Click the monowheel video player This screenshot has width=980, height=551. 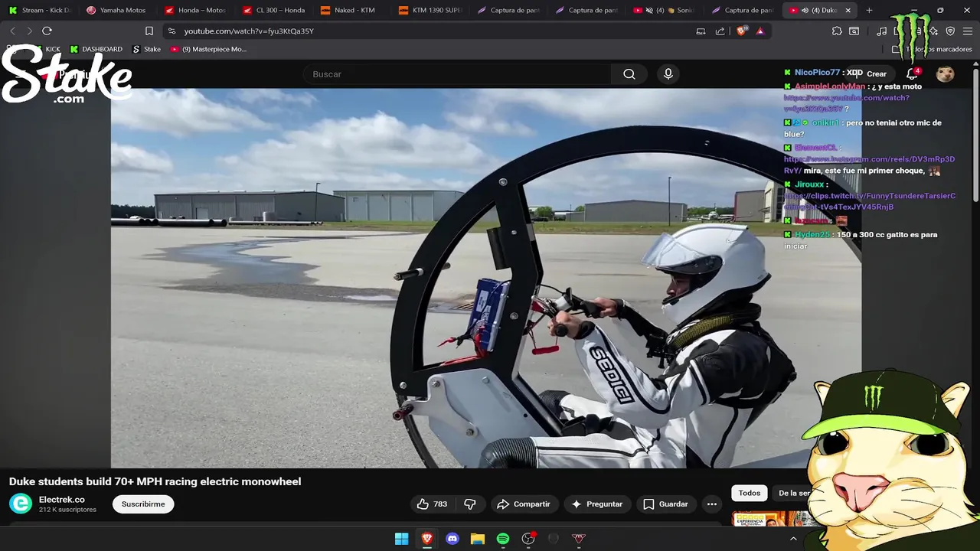click(x=486, y=278)
